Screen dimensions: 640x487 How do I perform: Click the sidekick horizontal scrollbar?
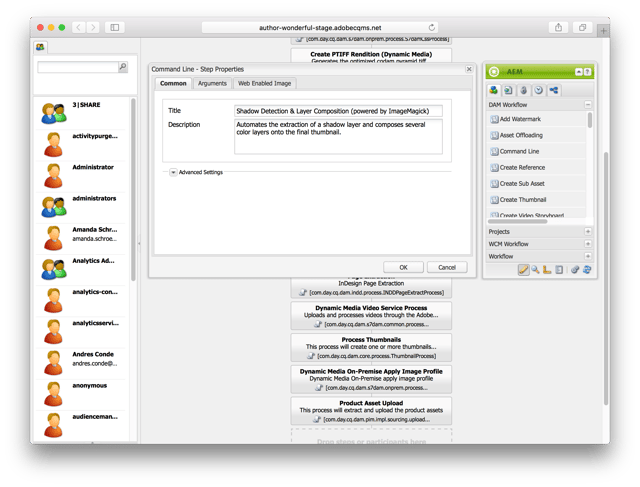tap(518, 222)
